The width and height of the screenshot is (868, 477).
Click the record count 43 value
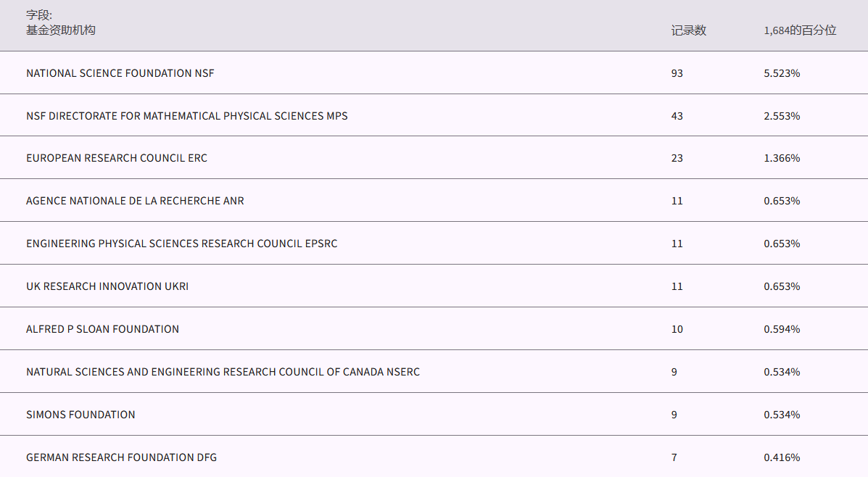[677, 116]
